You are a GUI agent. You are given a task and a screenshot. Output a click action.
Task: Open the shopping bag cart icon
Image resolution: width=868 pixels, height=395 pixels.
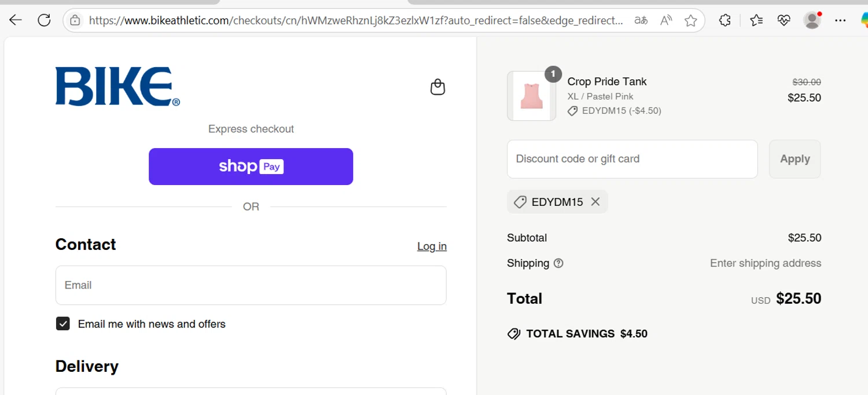(x=438, y=87)
